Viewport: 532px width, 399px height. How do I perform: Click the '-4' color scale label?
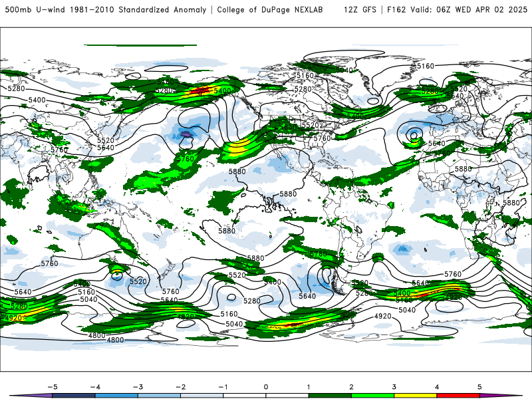coord(95,387)
